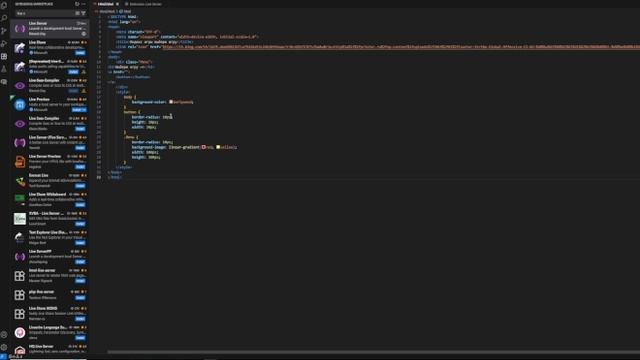Install the second Live Sass Compiler
The height and width of the screenshot is (360, 640).
coord(80,129)
